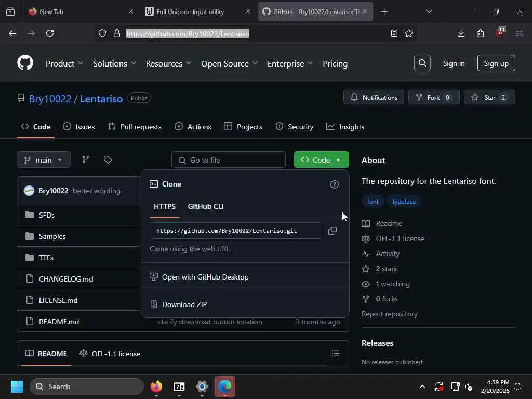Click the Notifications button
Image resolution: width=532 pixels, height=399 pixels.
(374, 97)
